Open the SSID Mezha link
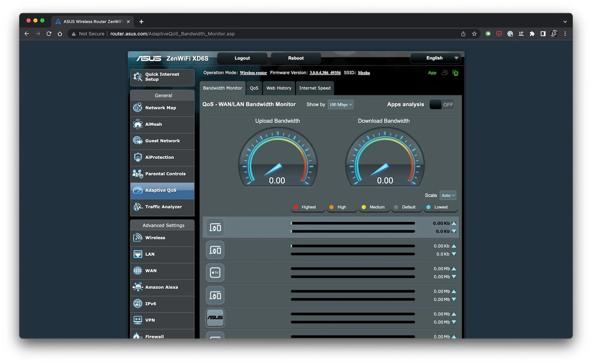The image size is (592, 364). [x=364, y=73]
